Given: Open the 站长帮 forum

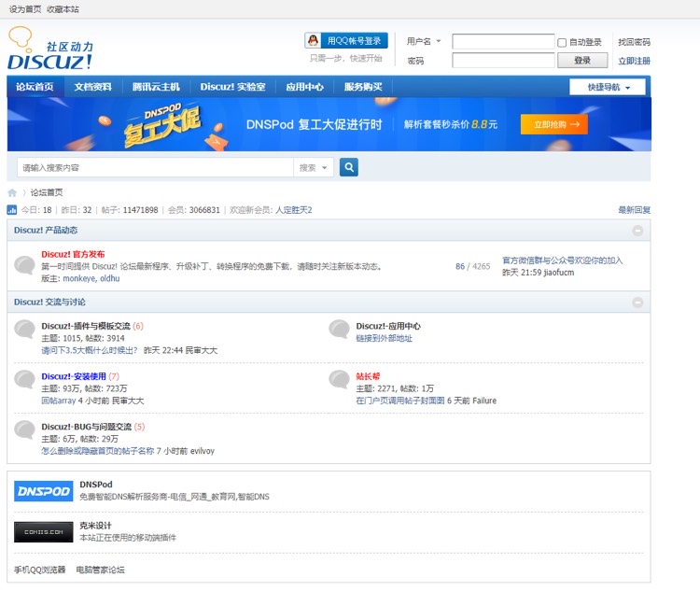Looking at the screenshot, I should (x=368, y=376).
